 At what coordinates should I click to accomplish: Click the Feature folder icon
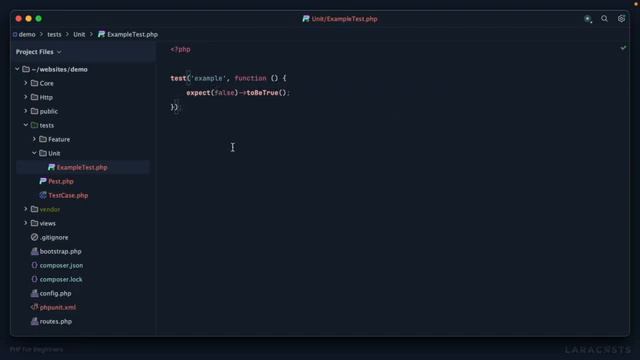(43, 139)
